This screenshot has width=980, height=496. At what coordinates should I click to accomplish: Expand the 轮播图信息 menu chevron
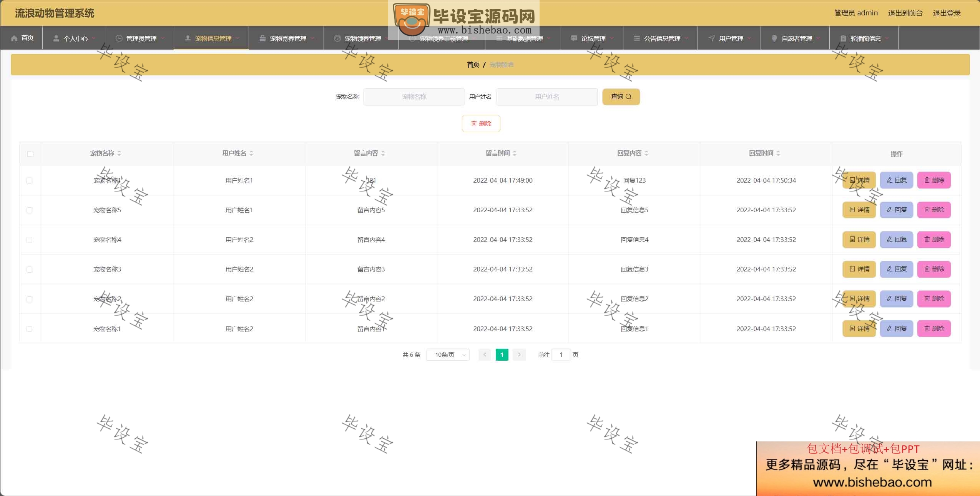coord(887,38)
